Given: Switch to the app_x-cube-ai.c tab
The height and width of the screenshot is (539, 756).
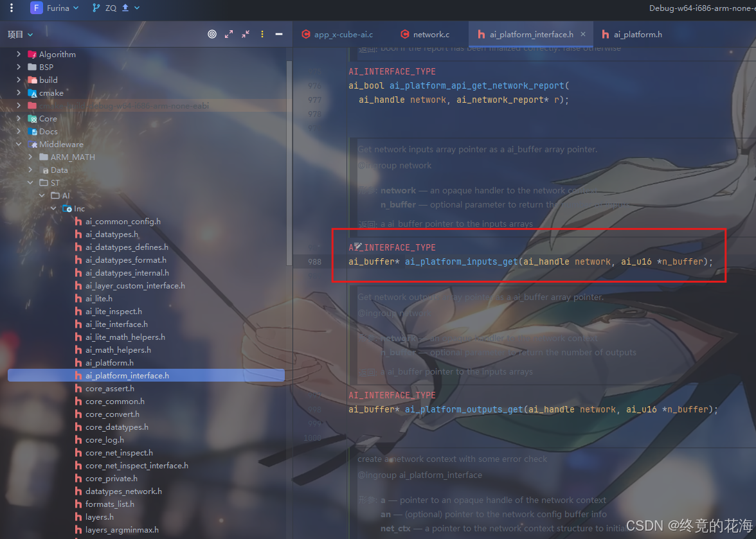Looking at the screenshot, I should [337, 34].
